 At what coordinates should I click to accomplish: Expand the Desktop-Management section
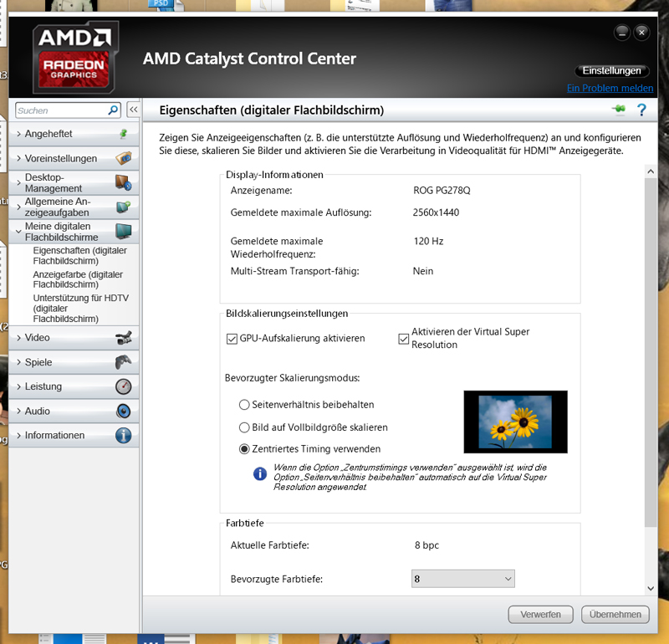[74, 182]
